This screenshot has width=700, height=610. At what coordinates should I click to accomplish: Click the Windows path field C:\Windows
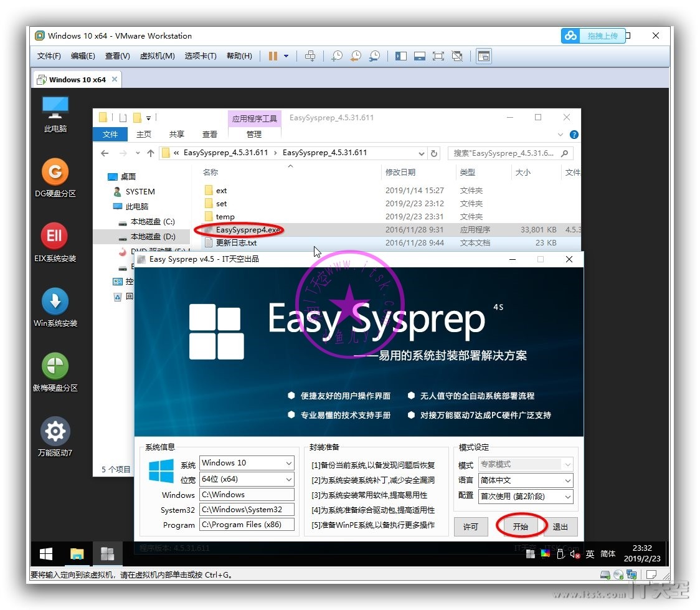click(247, 495)
